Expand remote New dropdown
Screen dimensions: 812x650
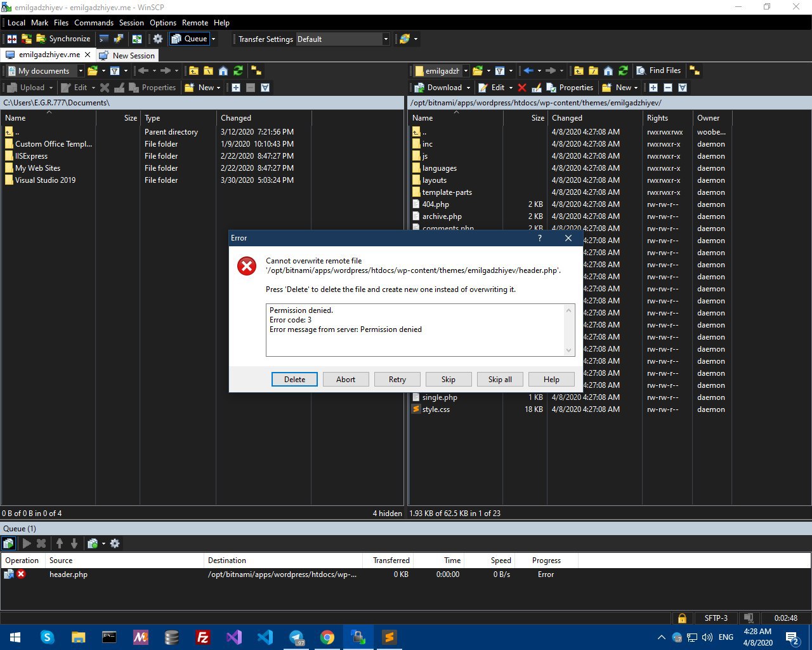click(x=636, y=88)
